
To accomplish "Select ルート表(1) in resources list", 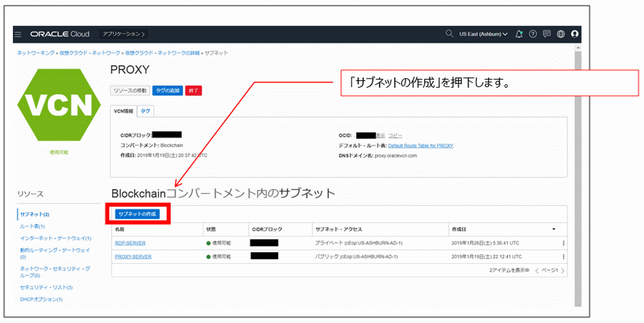I will (x=32, y=226).
